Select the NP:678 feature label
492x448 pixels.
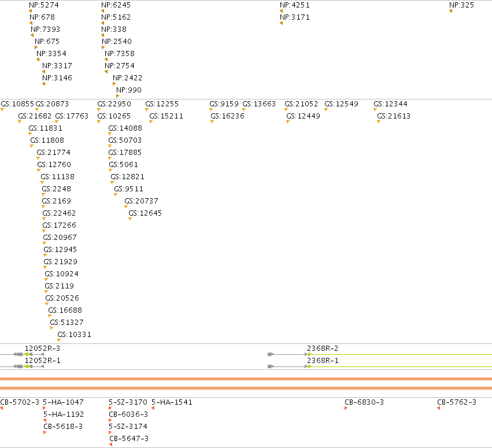tap(42, 17)
